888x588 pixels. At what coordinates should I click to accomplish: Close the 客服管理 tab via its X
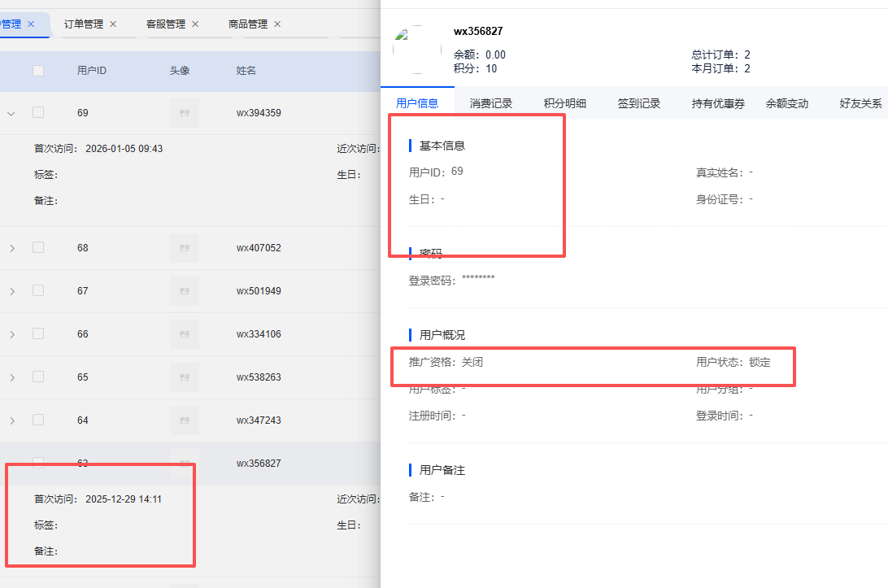coord(195,24)
